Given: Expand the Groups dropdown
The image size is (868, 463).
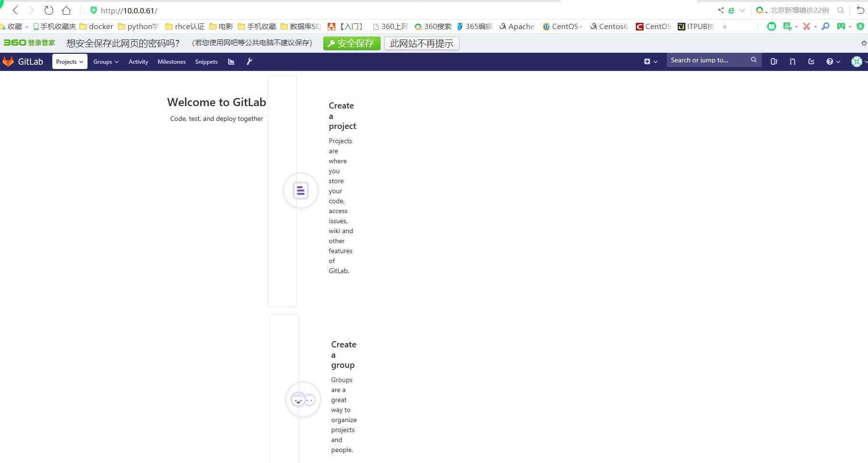Looking at the screenshot, I should [x=106, y=61].
